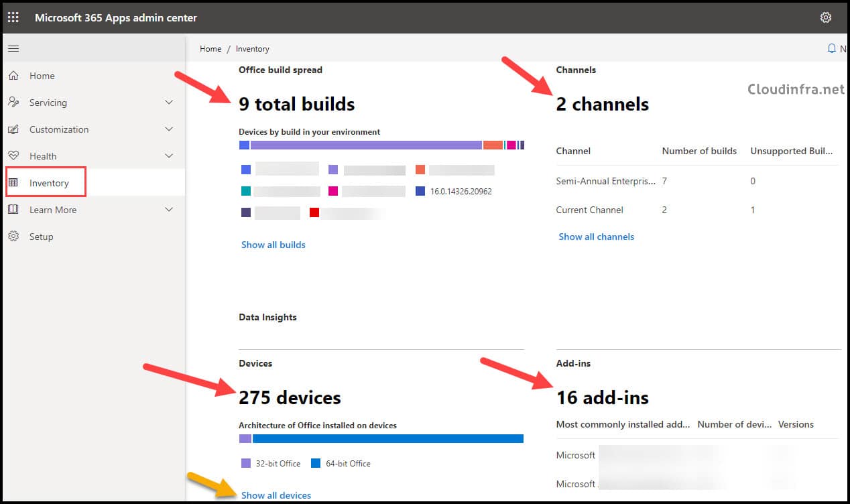This screenshot has width=850, height=504.
Task: Click the 64-bit Office architecture bar segment
Action: [x=388, y=438]
